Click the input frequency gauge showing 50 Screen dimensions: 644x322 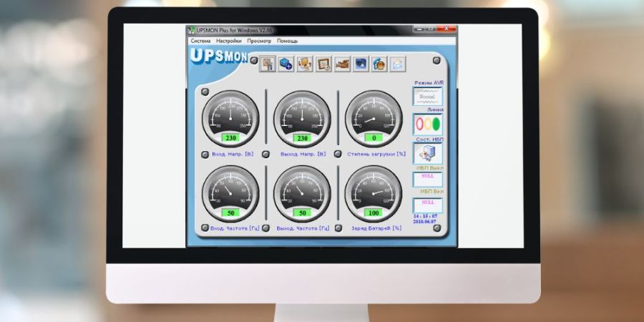[x=230, y=193]
